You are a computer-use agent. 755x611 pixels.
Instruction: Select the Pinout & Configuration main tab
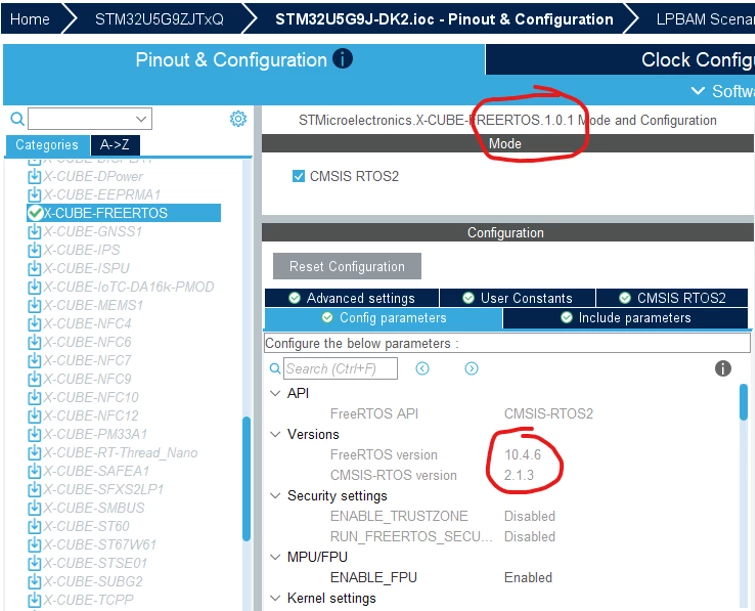pyautogui.click(x=244, y=60)
